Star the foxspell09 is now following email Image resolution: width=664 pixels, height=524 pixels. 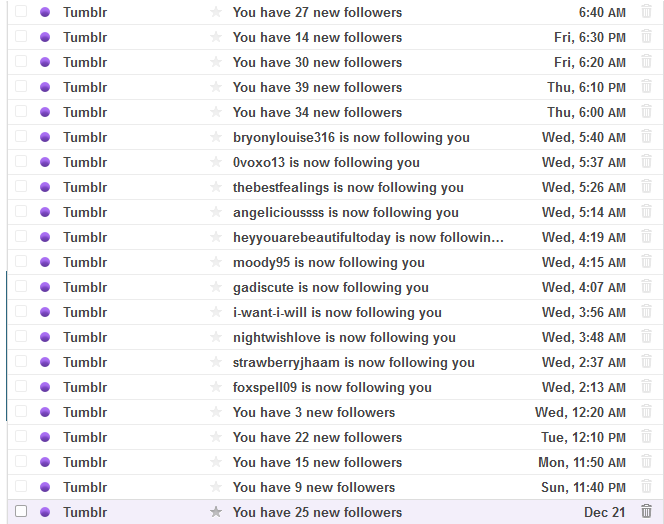click(x=215, y=387)
